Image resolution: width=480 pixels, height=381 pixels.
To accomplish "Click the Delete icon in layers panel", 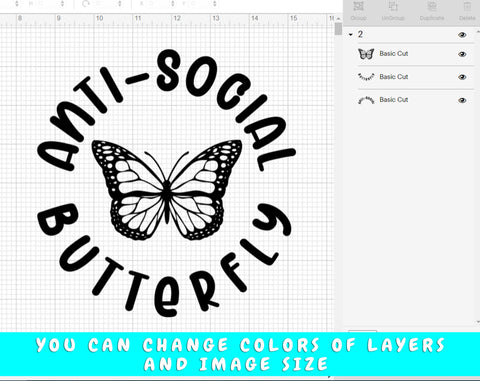I will click(x=467, y=6).
